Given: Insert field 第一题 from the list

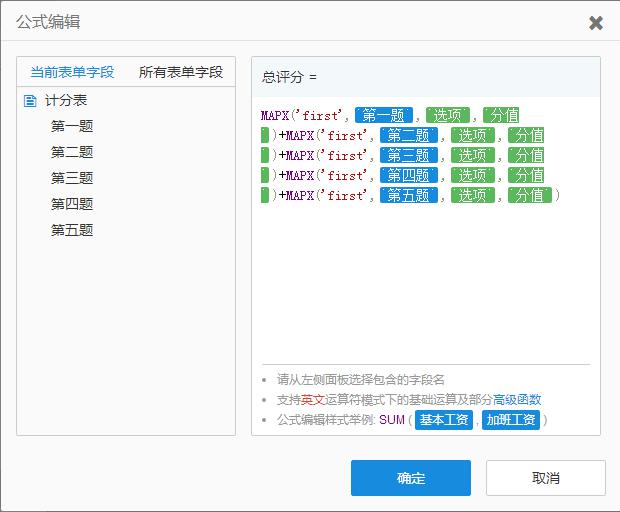Looking at the screenshot, I should (x=72, y=127).
